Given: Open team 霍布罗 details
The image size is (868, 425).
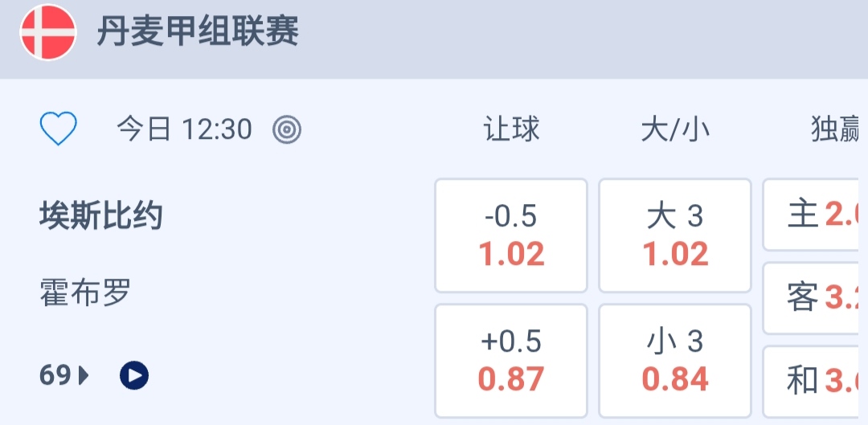Looking at the screenshot, I should pyautogui.click(x=85, y=292).
